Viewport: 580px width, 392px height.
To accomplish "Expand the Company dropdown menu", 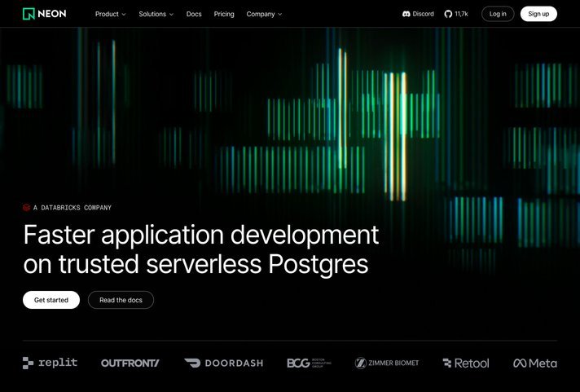I will point(264,14).
